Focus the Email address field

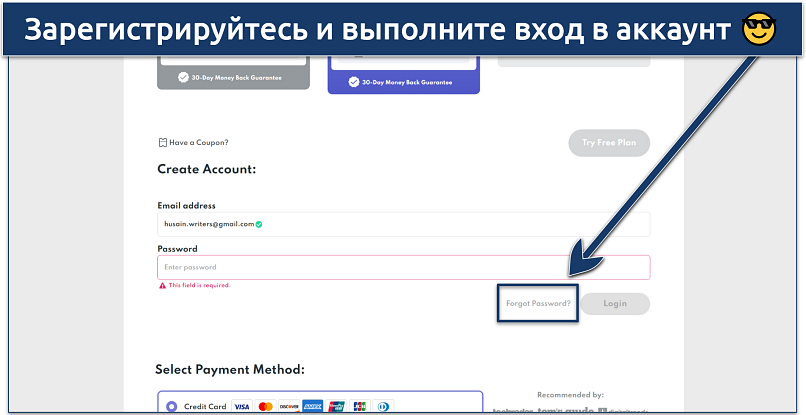pyautogui.click(x=404, y=224)
